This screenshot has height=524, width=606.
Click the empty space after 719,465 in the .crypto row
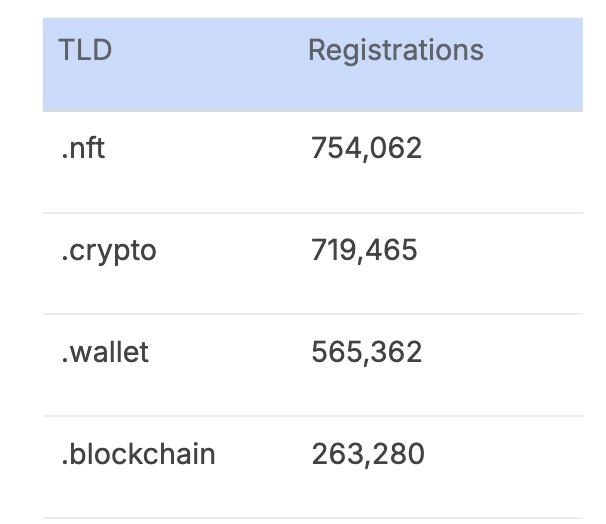[x=500, y=264]
